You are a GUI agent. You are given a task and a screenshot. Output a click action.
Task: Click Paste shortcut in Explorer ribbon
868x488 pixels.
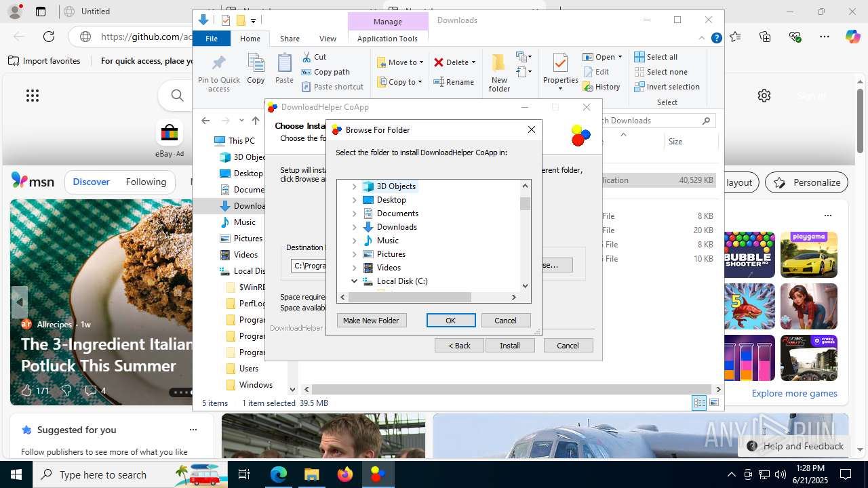point(333,87)
